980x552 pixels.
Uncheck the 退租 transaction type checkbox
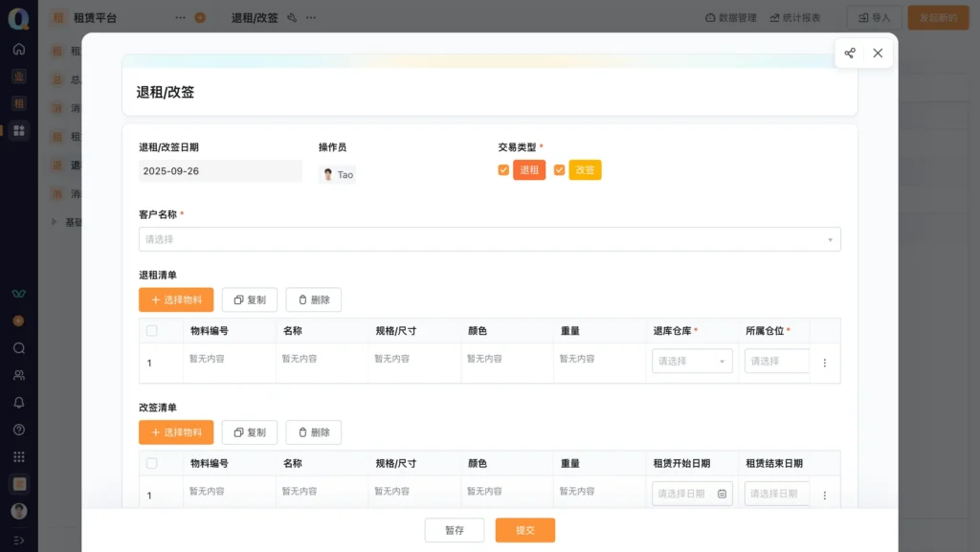pyautogui.click(x=503, y=170)
